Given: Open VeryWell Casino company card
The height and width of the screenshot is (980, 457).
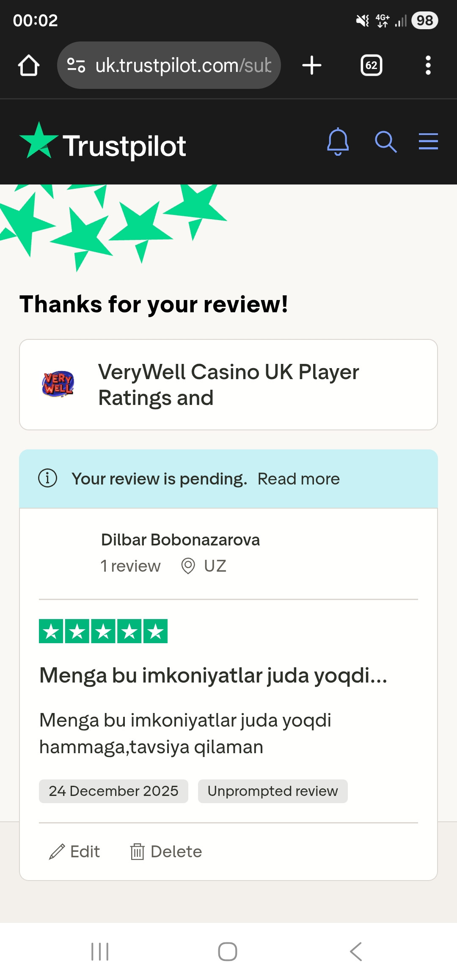Looking at the screenshot, I should point(228,385).
